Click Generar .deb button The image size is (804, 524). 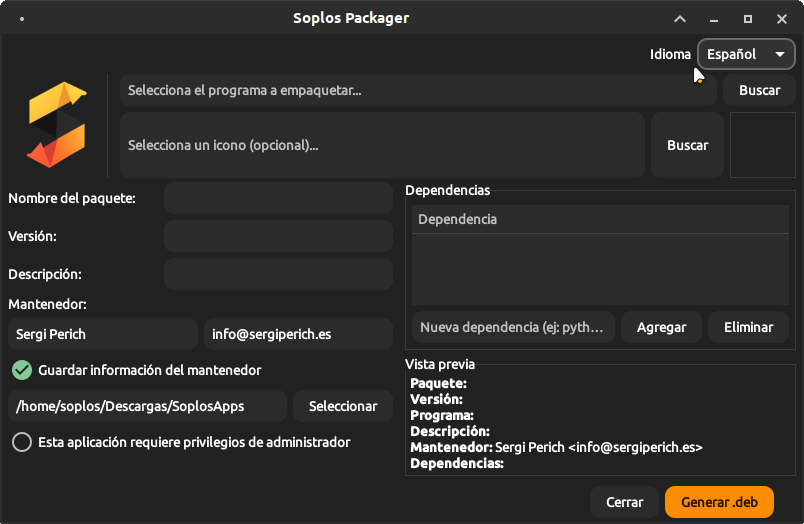(x=719, y=502)
